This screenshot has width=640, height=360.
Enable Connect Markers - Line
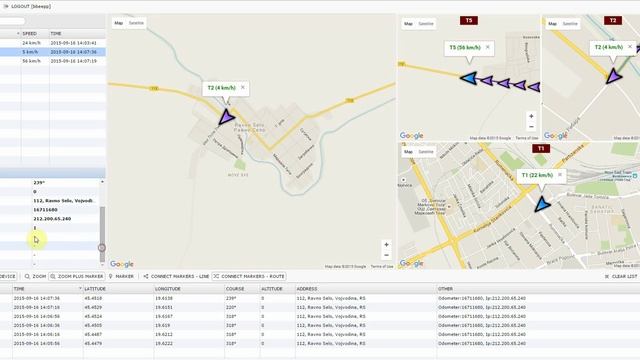point(176,276)
